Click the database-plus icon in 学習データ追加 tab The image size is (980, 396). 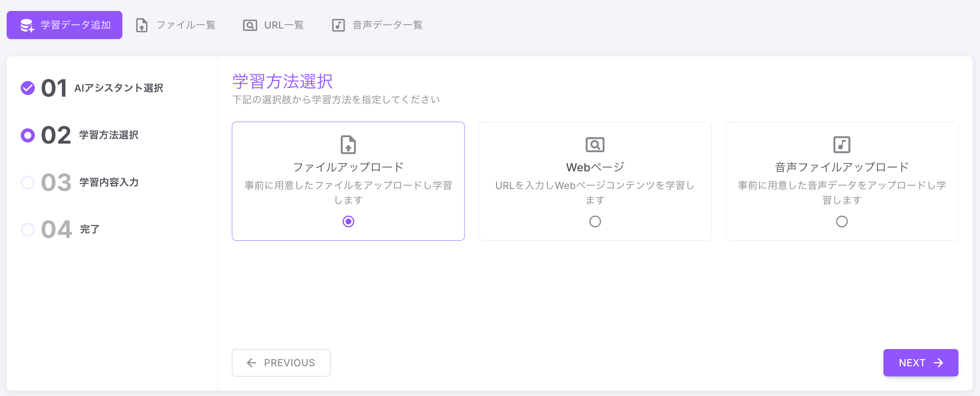click(x=27, y=25)
